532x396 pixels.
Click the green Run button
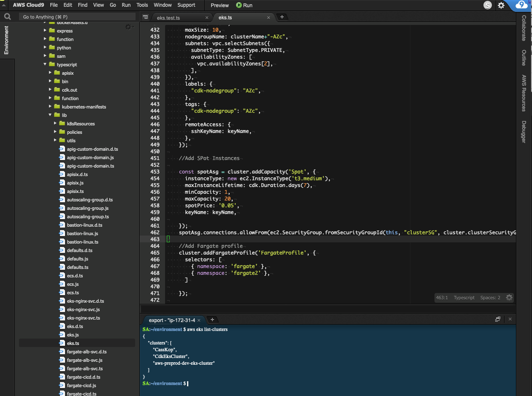(244, 5)
